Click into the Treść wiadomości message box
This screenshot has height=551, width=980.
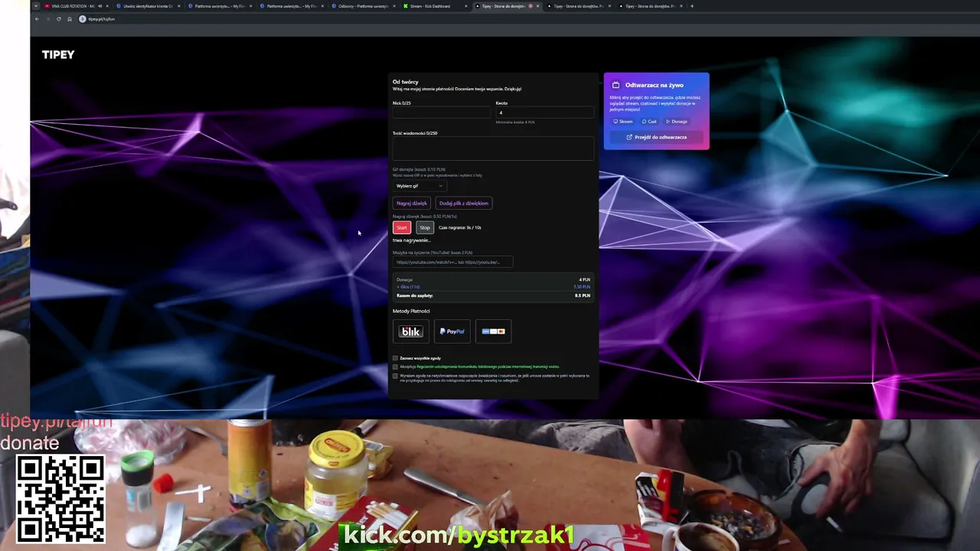[x=493, y=148]
